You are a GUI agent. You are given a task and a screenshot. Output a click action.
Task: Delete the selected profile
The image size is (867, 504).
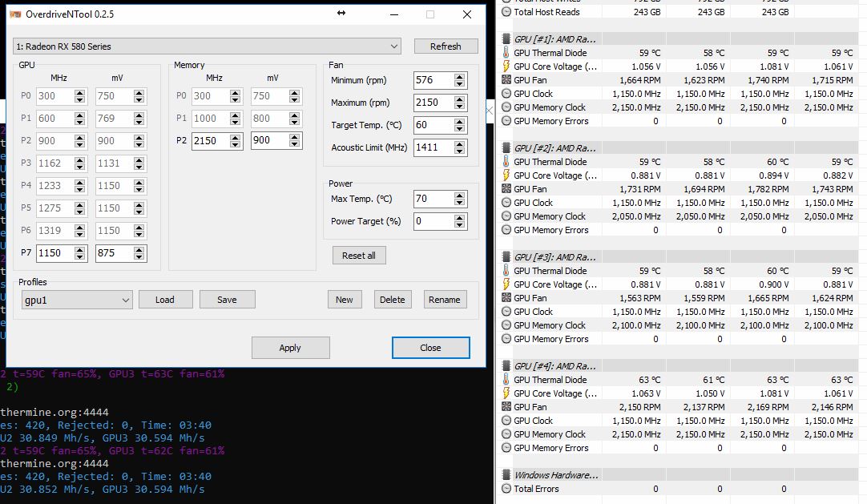click(x=392, y=300)
